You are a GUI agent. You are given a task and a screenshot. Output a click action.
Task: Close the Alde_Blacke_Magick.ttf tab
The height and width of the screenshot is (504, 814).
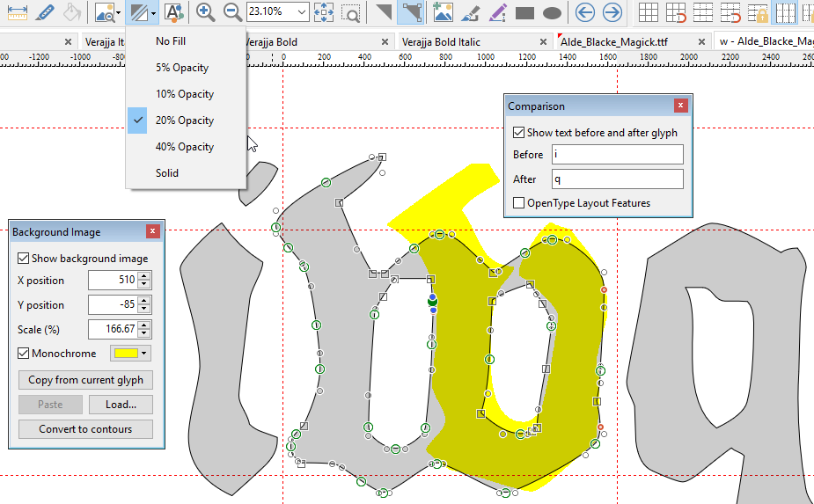point(701,42)
